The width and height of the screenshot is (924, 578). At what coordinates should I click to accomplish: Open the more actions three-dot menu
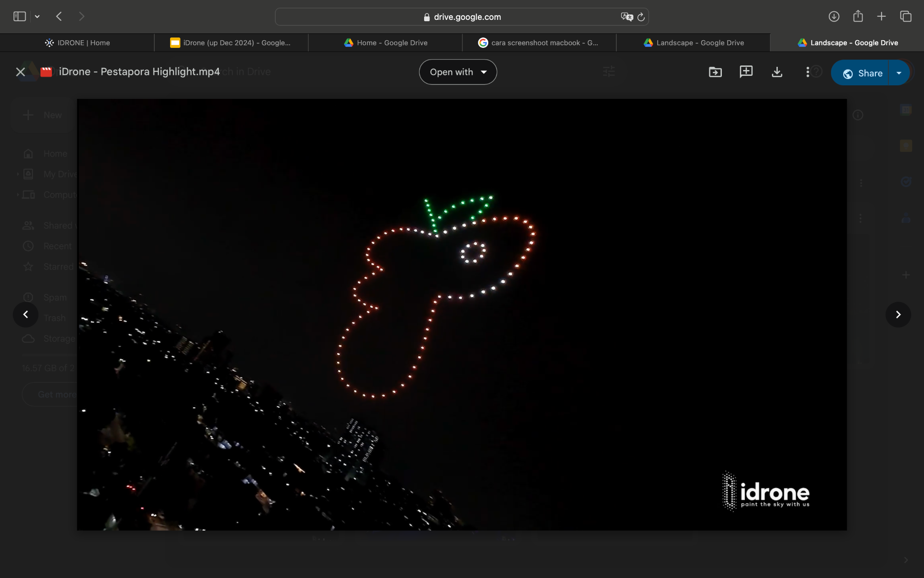[x=808, y=72]
